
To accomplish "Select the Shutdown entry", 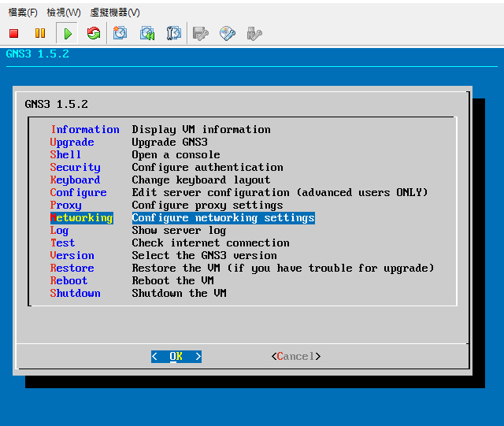I will pyautogui.click(x=76, y=293).
